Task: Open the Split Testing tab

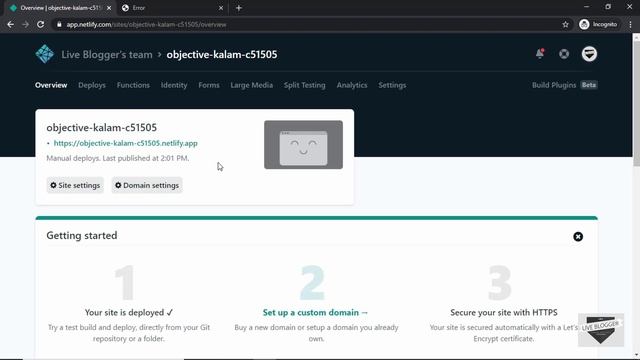Action: point(304,85)
